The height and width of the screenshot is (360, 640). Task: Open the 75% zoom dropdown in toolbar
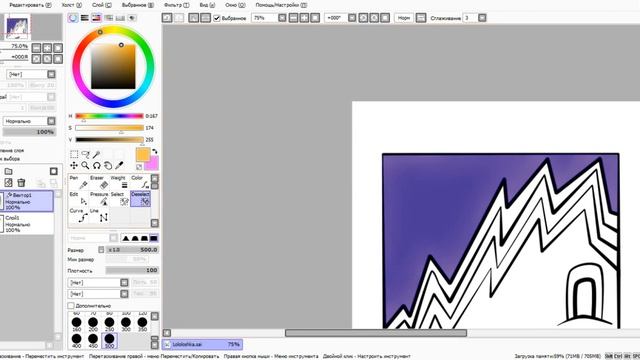[x=282, y=18]
